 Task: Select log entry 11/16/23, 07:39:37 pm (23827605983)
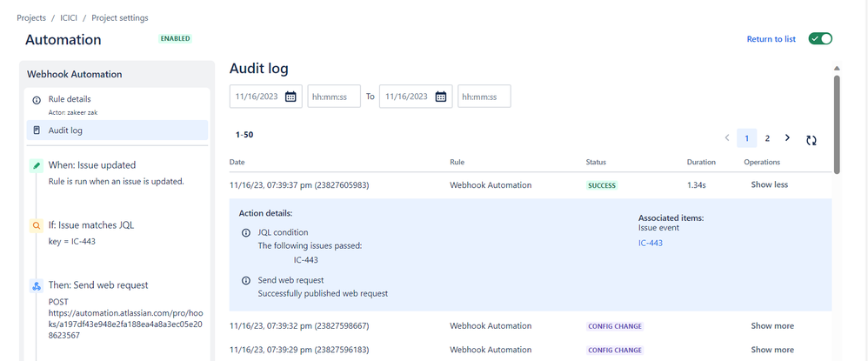(299, 185)
